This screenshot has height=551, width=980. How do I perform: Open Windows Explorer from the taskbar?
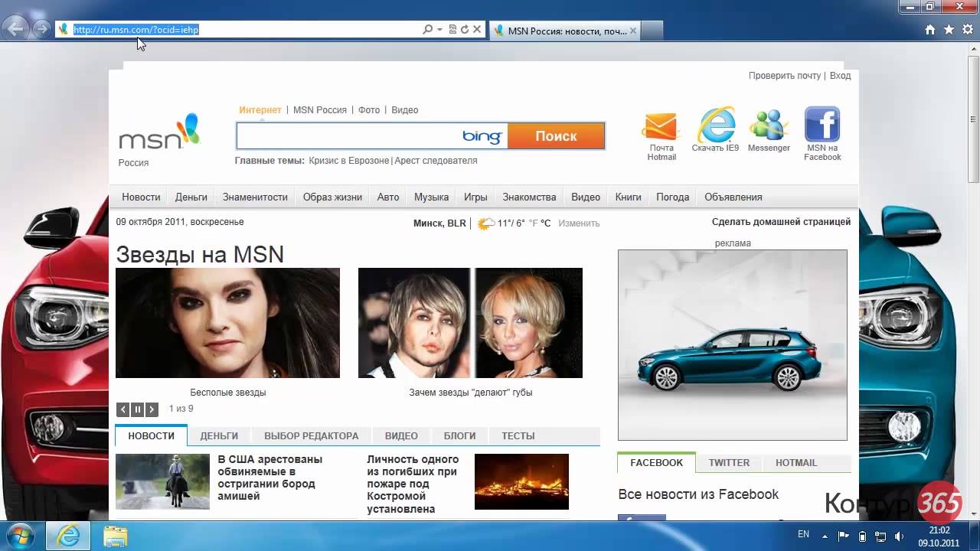pyautogui.click(x=116, y=535)
